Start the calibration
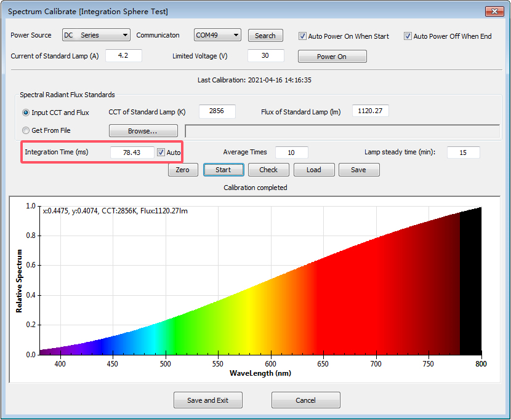Viewport: 511px width, 420px height. point(223,170)
